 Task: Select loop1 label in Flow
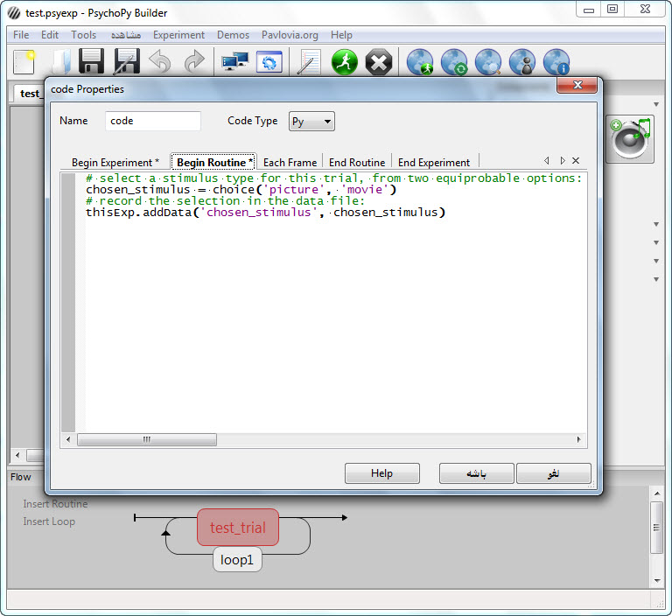[x=237, y=559]
